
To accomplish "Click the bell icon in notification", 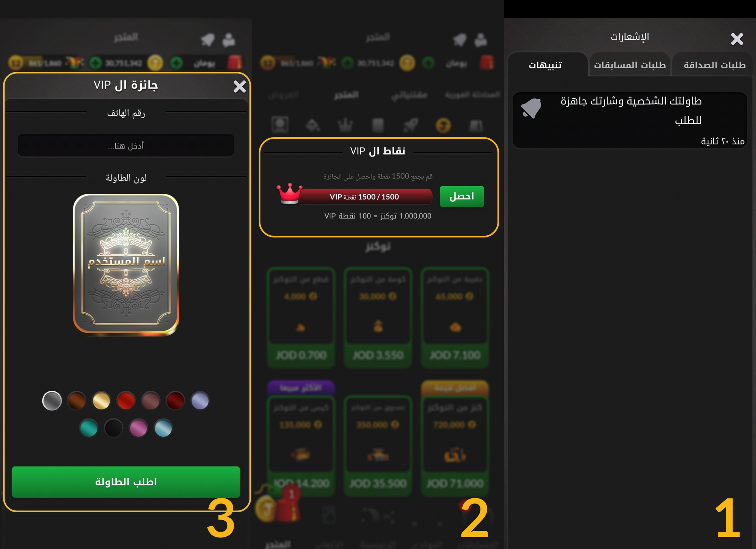I will tap(531, 108).
